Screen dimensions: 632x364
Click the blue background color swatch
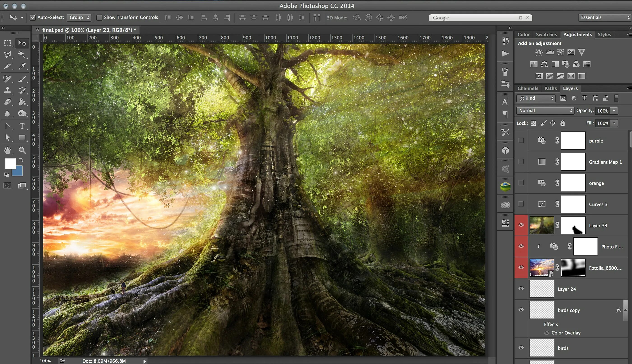[19, 173]
